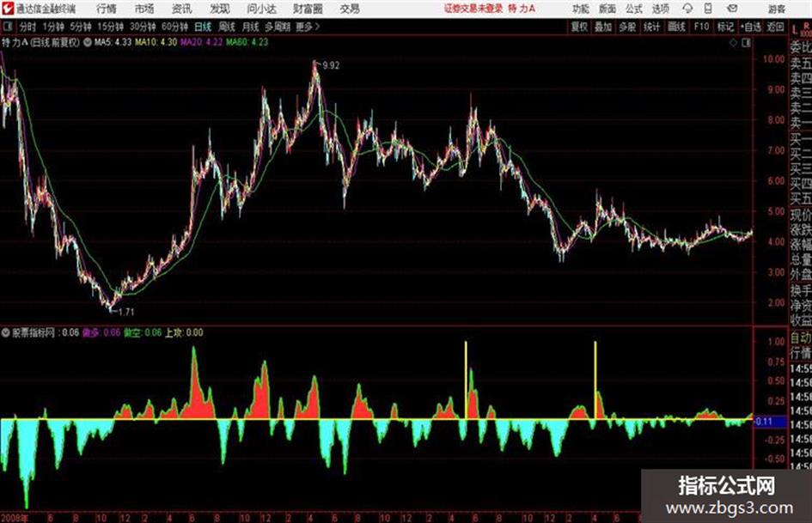This screenshot has height=523, width=812.
Task: Open the mail message icon
Action: [732, 9]
